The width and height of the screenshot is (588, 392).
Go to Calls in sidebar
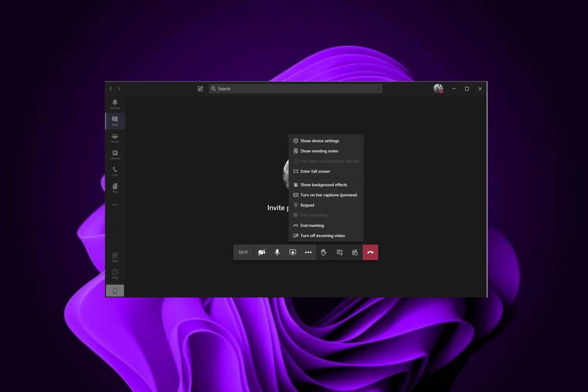point(115,171)
